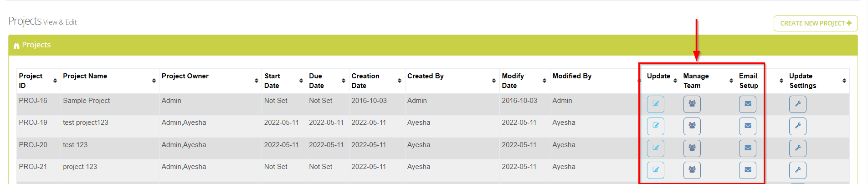This screenshot has height=184, width=868.
Task: Open Update Settings wrench for PROJ-19
Action: [797, 126]
